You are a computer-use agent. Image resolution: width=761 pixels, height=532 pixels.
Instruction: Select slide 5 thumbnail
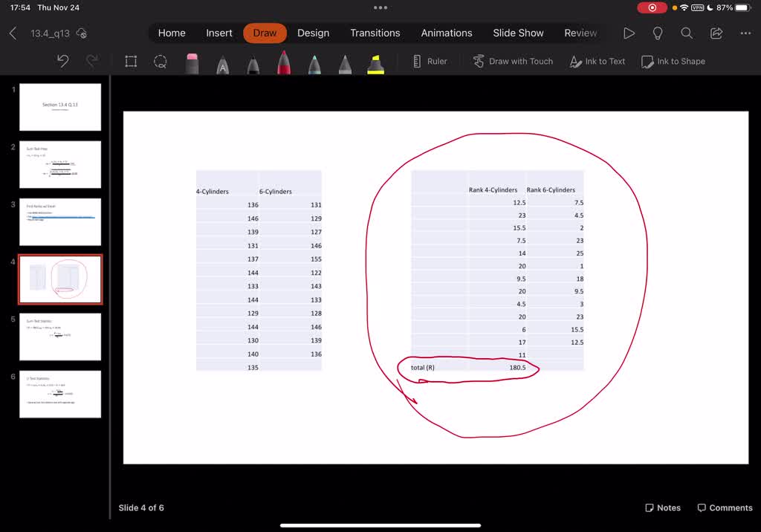[60, 337]
